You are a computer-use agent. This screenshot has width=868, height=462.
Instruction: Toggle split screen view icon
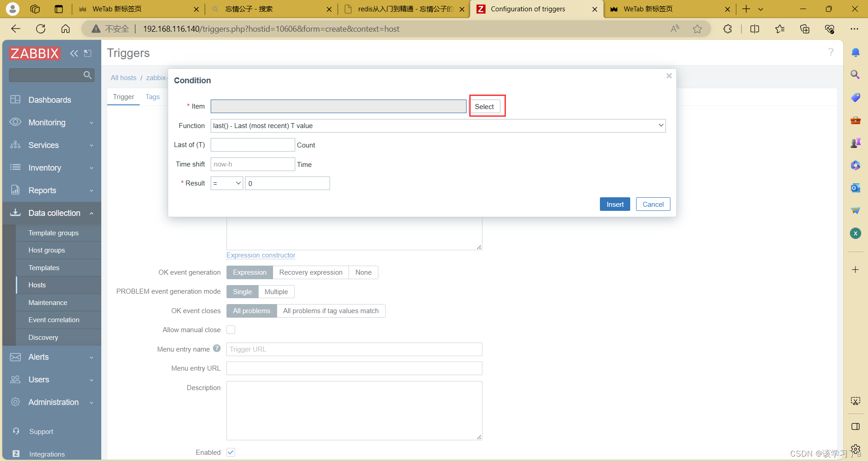coord(755,29)
